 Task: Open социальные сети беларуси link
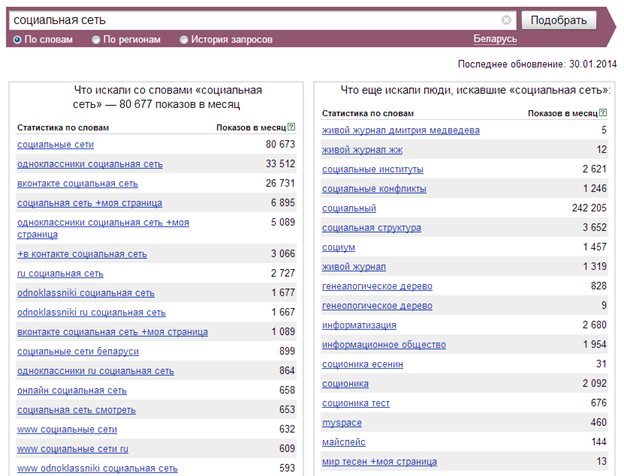click(78, 351)
